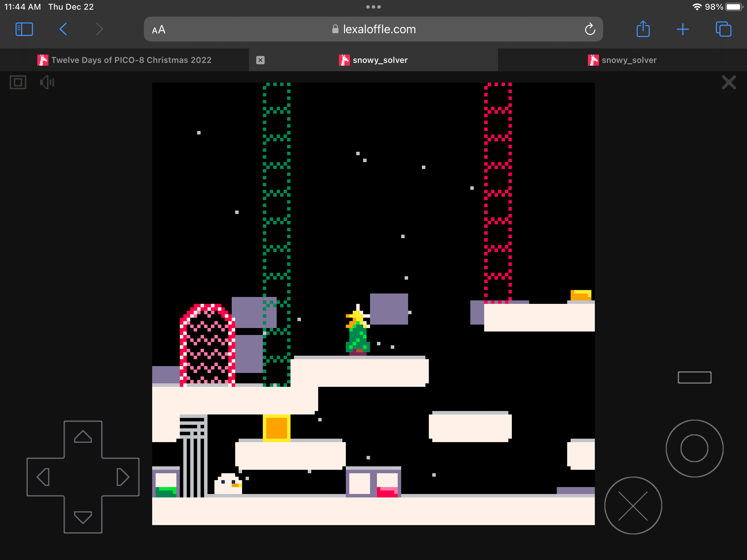
Task: Mute the PICO-8 game sound
Action: point(47,82)
